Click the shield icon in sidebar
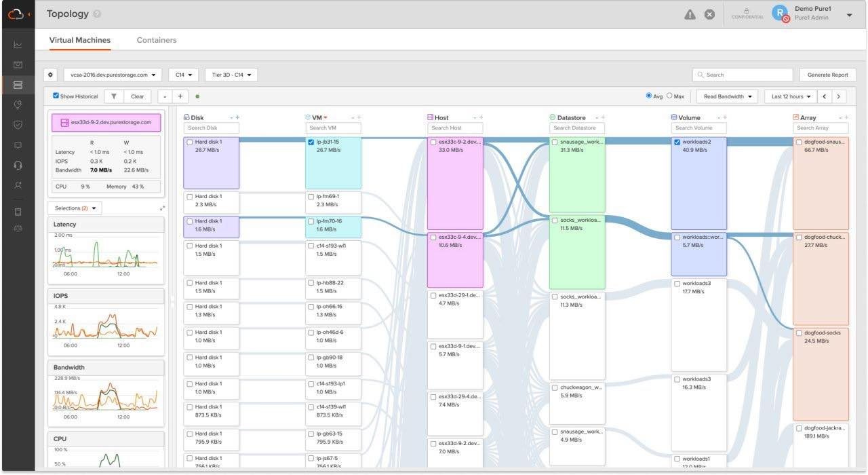This screenshot has height=475, width=868. tap(18, 125)
